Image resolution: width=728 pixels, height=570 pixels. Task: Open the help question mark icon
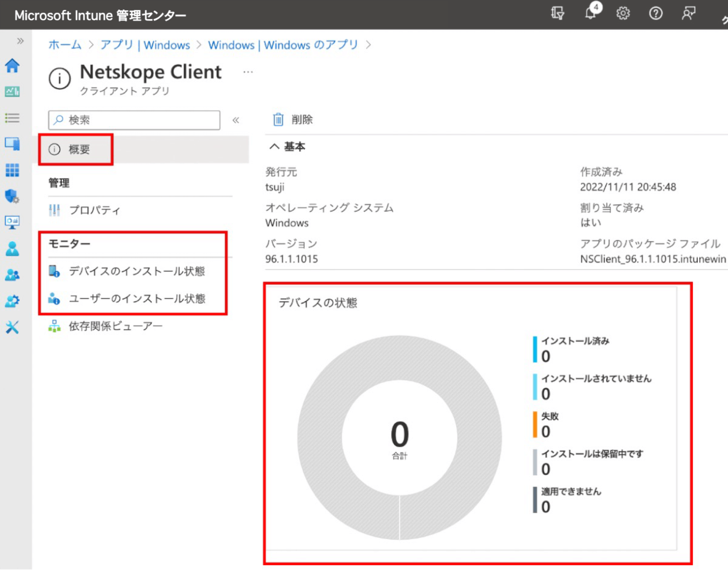click(655, 14)
